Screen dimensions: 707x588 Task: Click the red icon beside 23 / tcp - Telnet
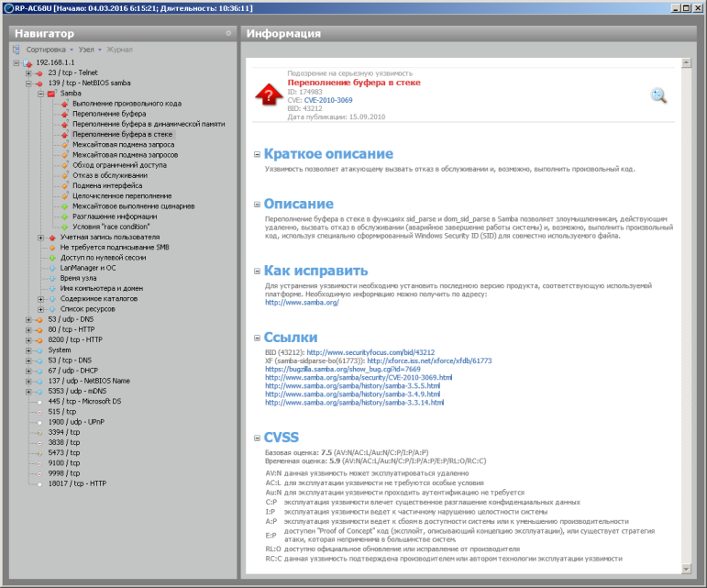coord(39,73)
